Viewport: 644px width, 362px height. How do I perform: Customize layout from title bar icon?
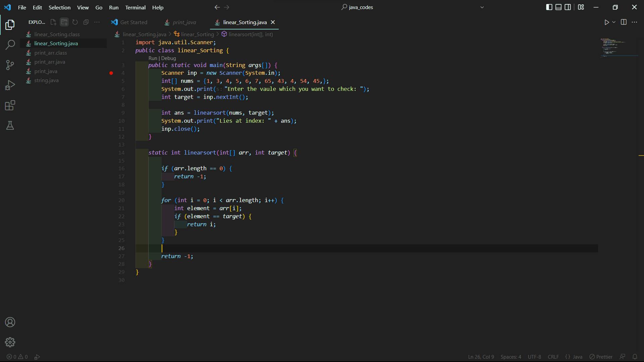pos(581,7)
